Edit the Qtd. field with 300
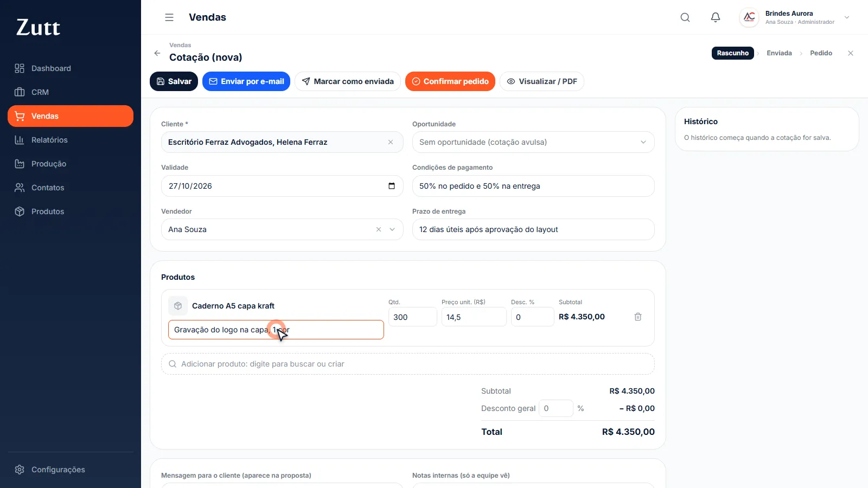This screenshot has width=868, height=488. tap(413, 317)
